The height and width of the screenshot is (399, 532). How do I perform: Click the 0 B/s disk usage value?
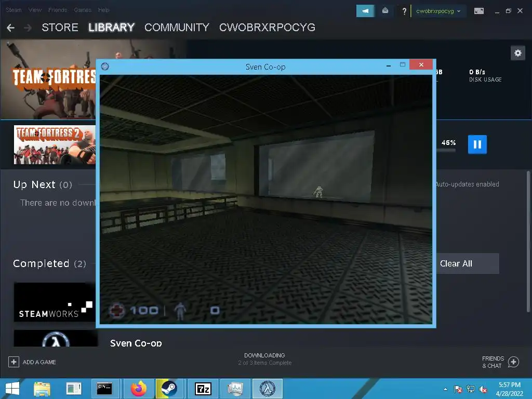point(477,72)
